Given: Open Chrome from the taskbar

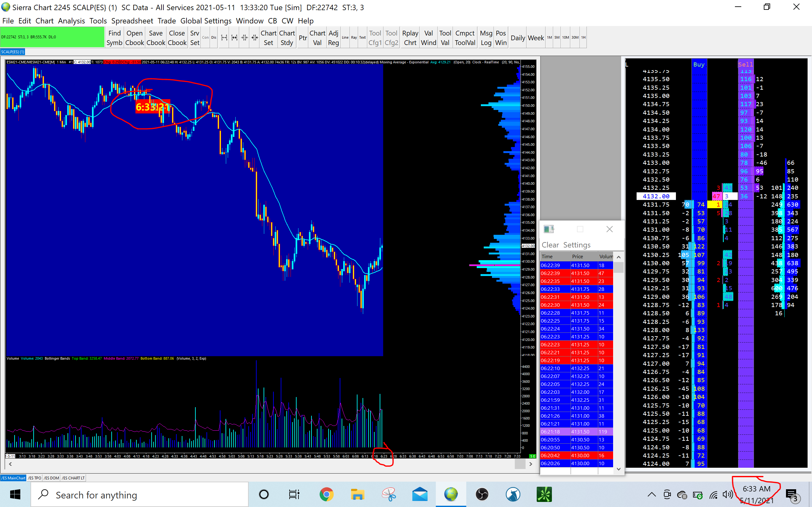Looking at the screenshot, I should click(326, 494).
